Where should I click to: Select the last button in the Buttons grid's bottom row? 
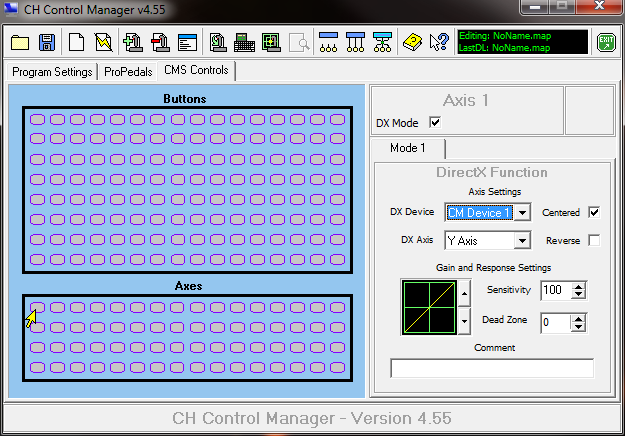click(x=338, y=259)
